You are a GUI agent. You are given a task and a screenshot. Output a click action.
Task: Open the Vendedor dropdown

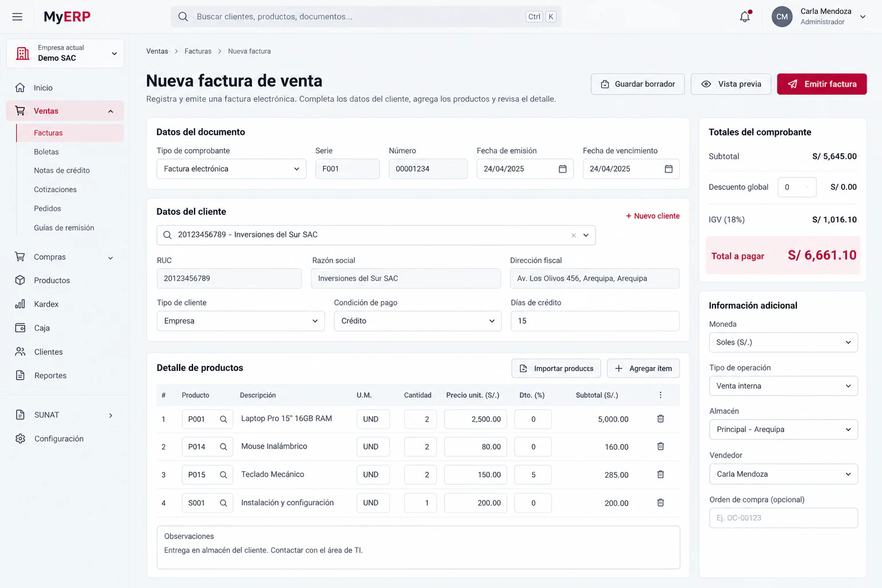[783, 474]
